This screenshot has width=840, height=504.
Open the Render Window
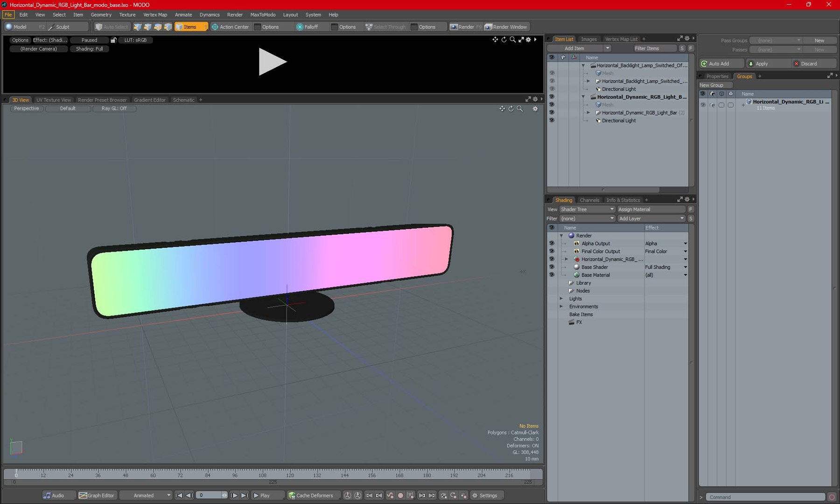506,27
